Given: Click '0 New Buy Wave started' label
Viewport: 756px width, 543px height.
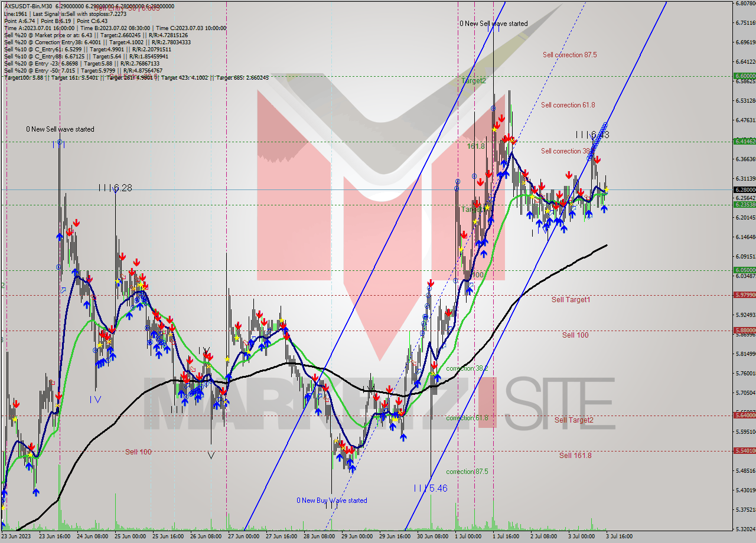Looking at the screenshot, I should [331, 501].
